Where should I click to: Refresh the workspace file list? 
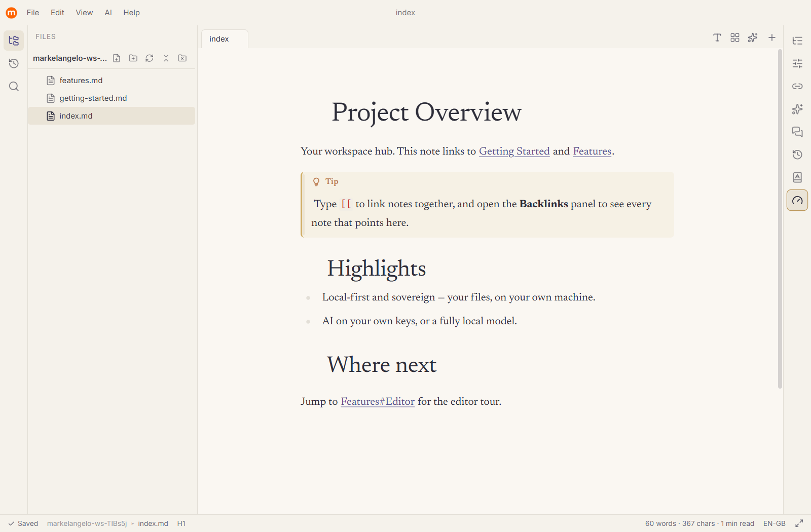click(150, 58)
